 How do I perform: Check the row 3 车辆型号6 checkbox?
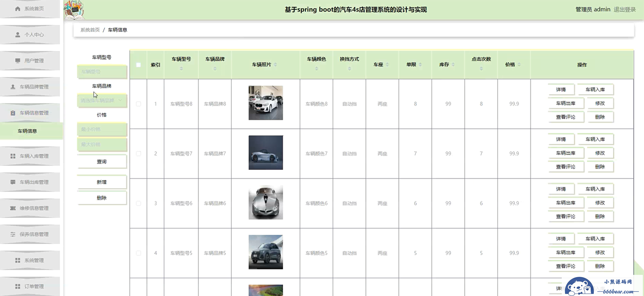point(138,203)
